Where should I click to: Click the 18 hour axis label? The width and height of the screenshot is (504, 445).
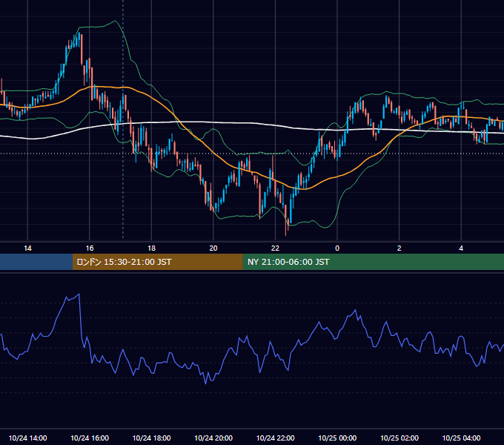[151, 248]
